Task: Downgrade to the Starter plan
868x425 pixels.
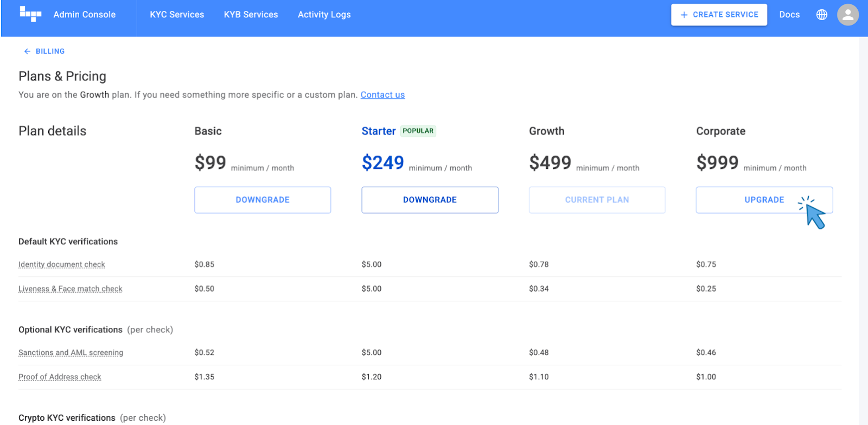Action: 430,200
